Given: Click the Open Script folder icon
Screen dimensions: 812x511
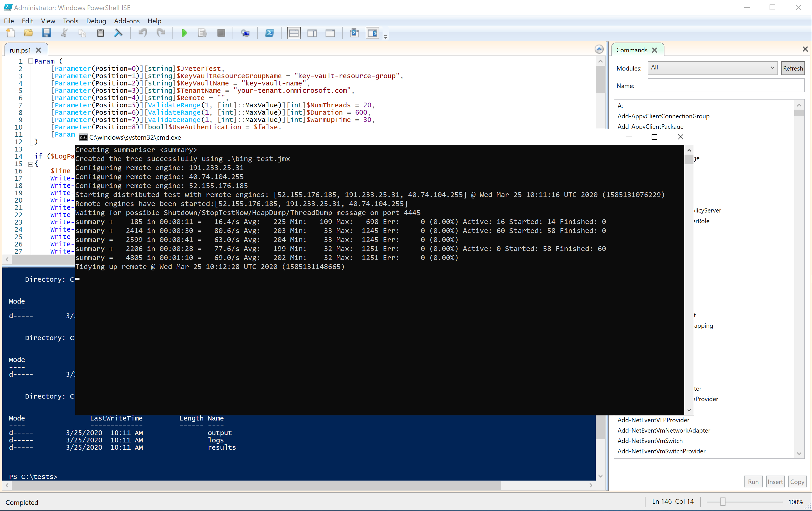Looking at the screenshot, I should click(29, 33).
